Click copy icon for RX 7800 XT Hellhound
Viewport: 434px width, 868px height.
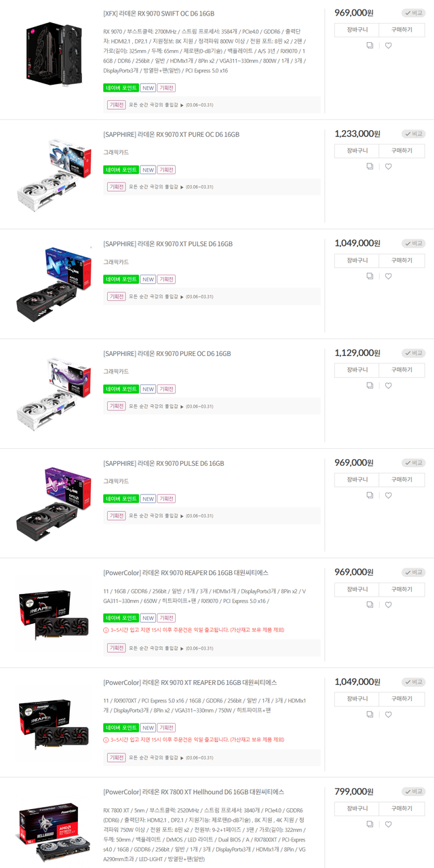click(370, 824)
